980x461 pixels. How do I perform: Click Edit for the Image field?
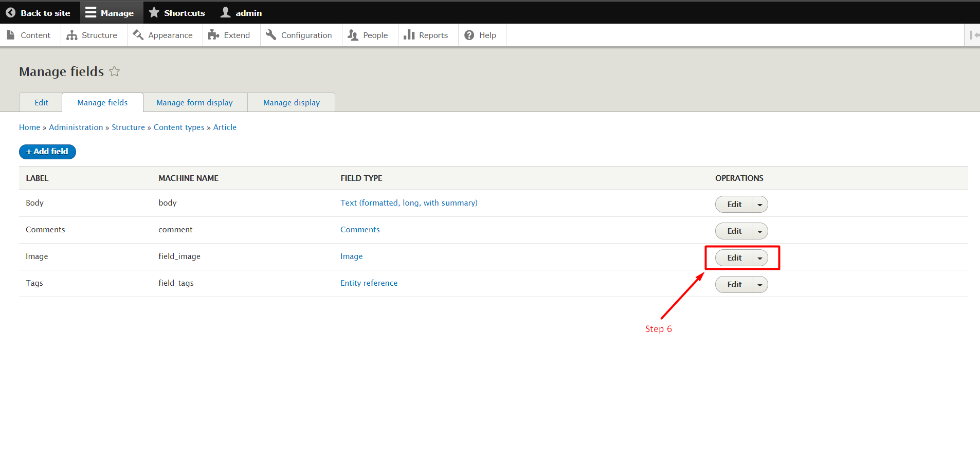pos(734,258)
